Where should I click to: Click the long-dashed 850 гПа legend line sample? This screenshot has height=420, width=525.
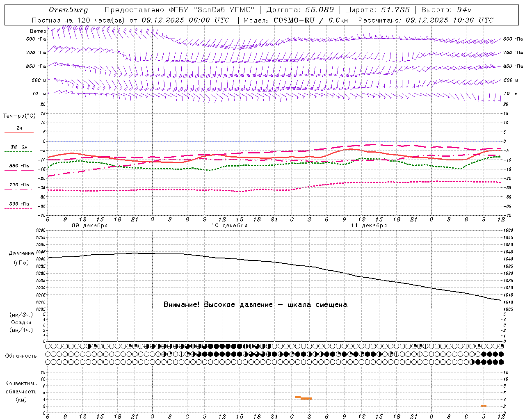click(19, 170)
